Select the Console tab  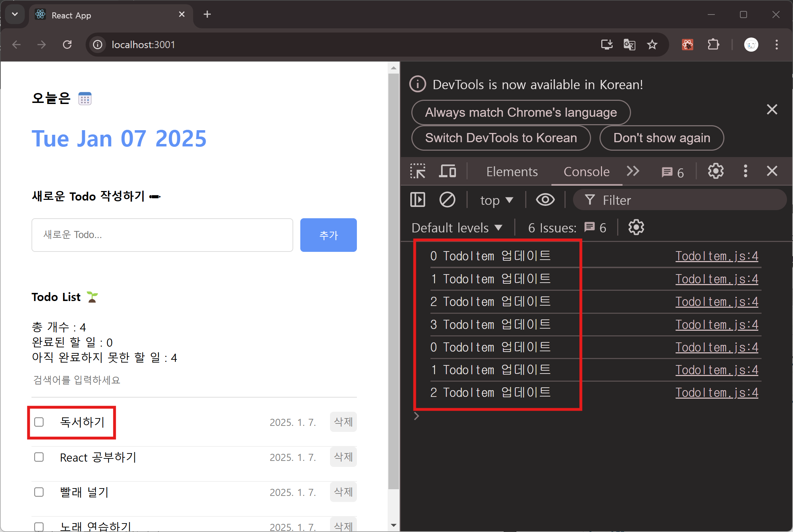click(x=586, y=172)
